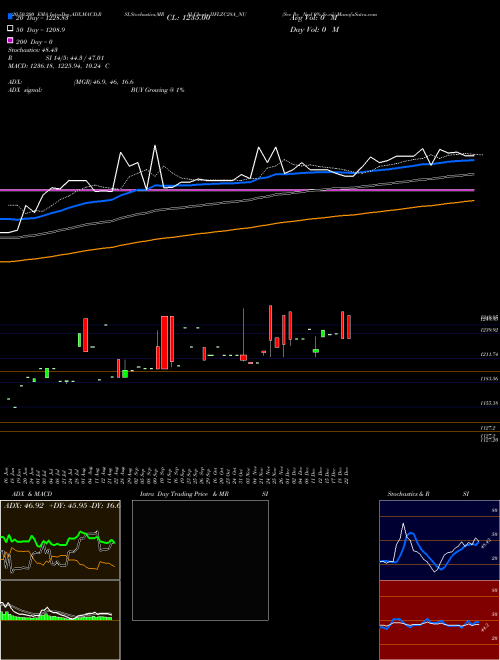Open the ADX indicator chart panel

pos(60,540)
